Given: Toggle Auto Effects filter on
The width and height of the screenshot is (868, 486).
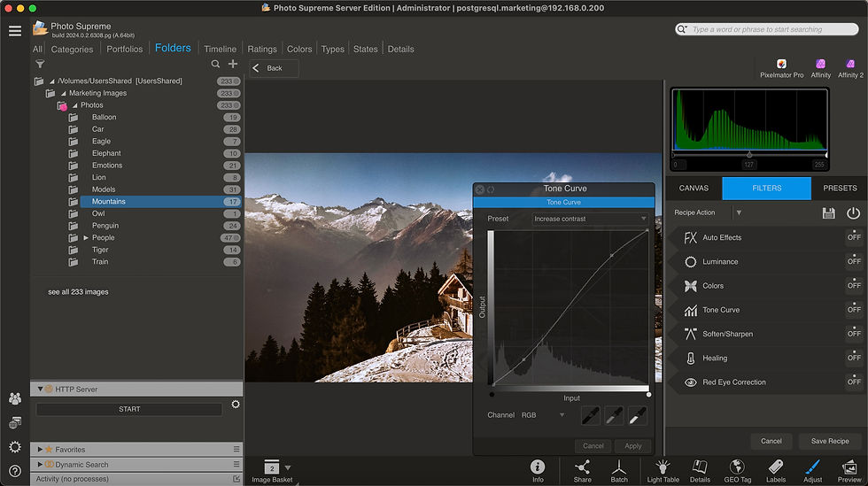Looking at the screenshot, I should pyautogui.click(x=854, y=237).
